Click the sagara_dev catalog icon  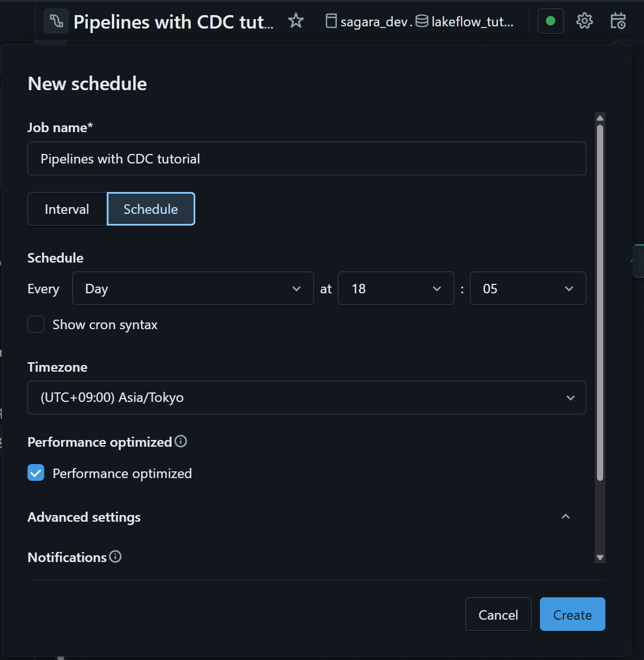coord(331,21)
